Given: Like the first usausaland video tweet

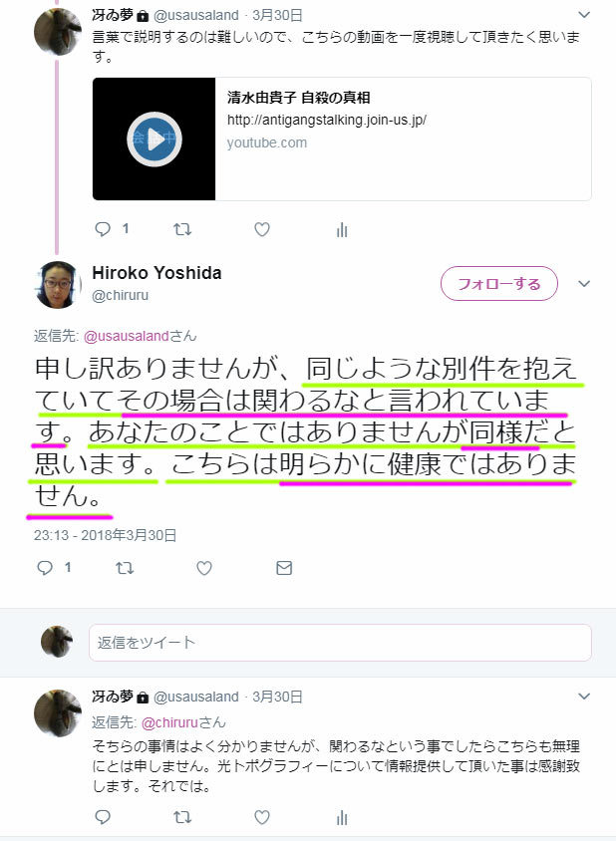Looking at the screenshot, I should coord(262,229).
